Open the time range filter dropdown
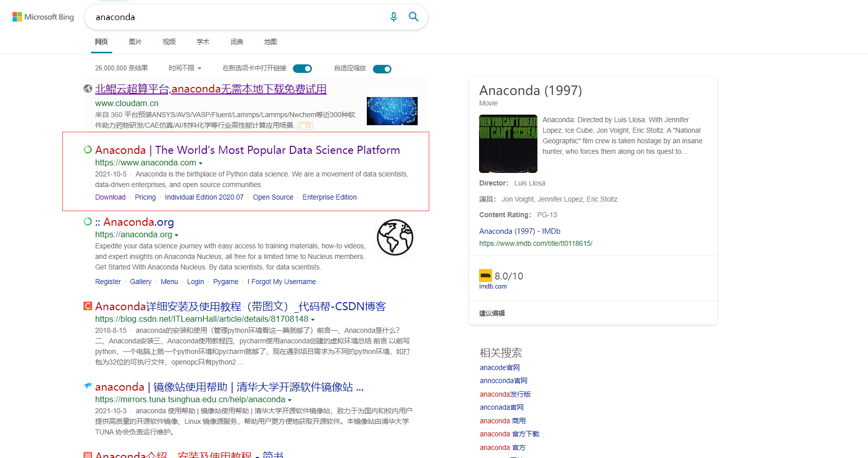868x458 pixels. [x=185, y=68]
